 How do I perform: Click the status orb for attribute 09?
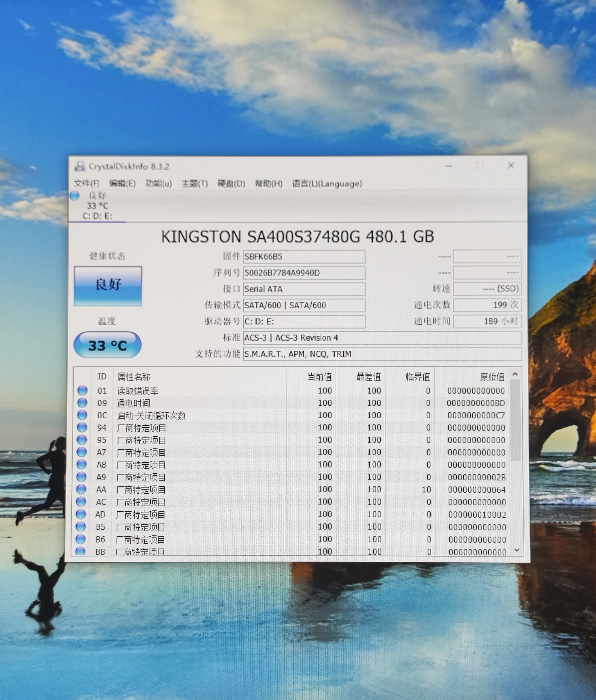tap(82, 403)
